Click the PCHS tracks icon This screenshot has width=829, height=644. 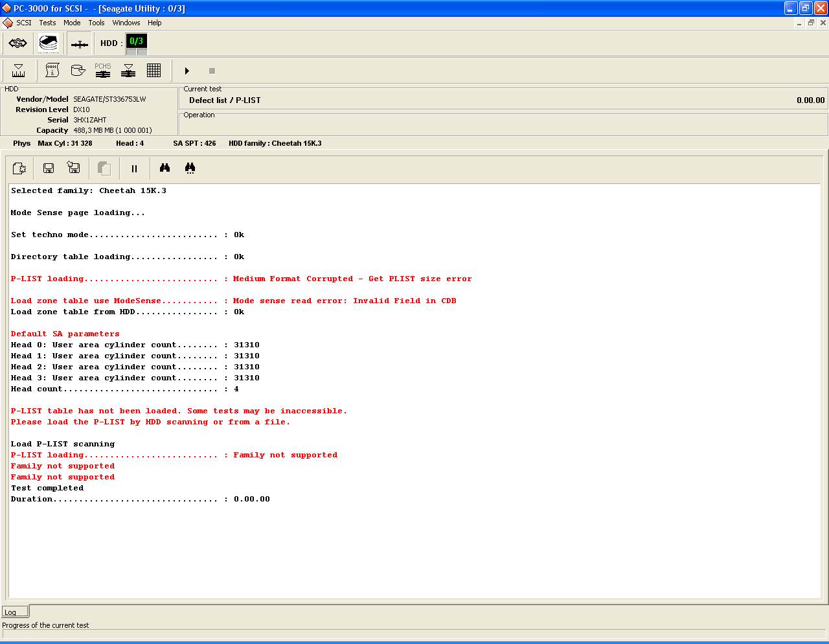[103, 71]
